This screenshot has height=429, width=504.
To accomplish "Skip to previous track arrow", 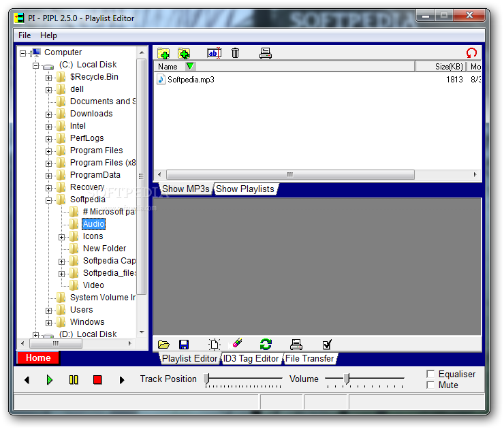I will point(27,381).
